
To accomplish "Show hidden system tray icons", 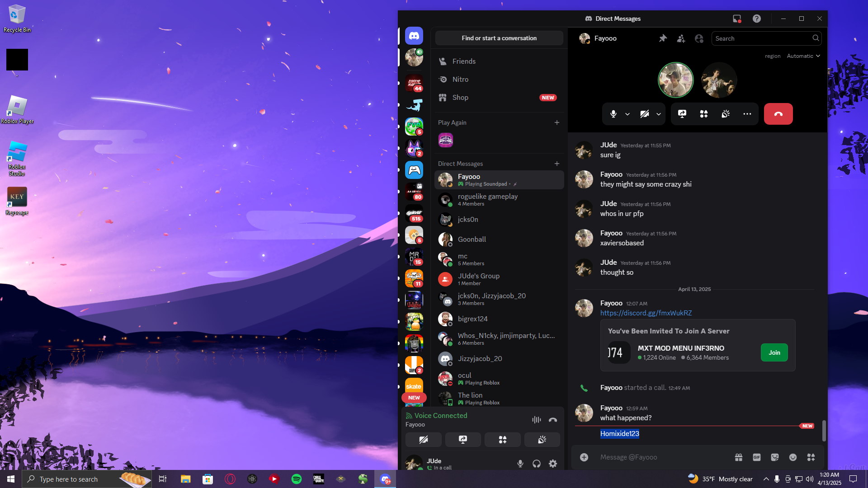I will tap(766, 479).
